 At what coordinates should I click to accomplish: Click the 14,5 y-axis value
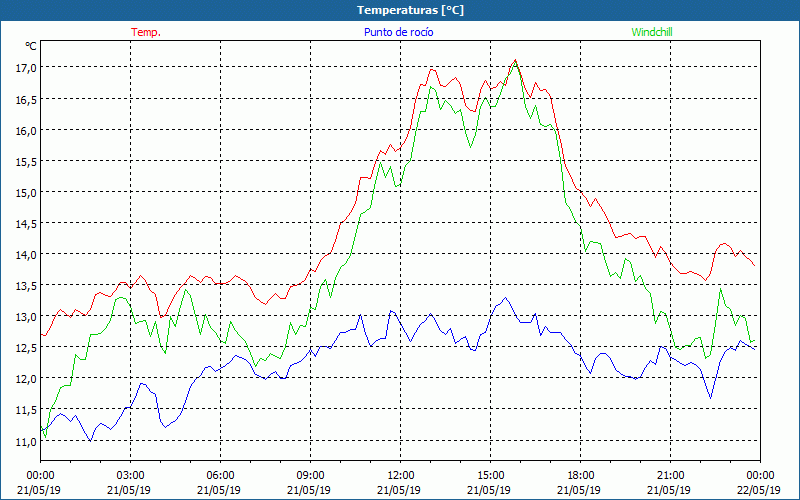click(26, 223)
